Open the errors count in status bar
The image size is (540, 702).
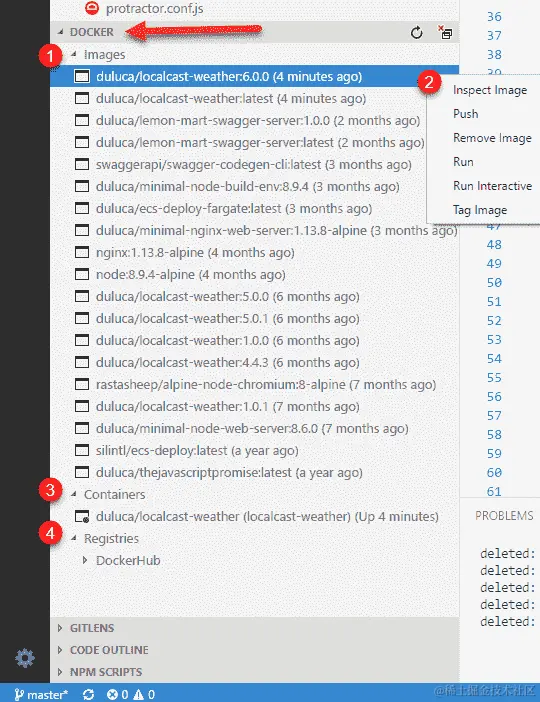tap(118, 694)
